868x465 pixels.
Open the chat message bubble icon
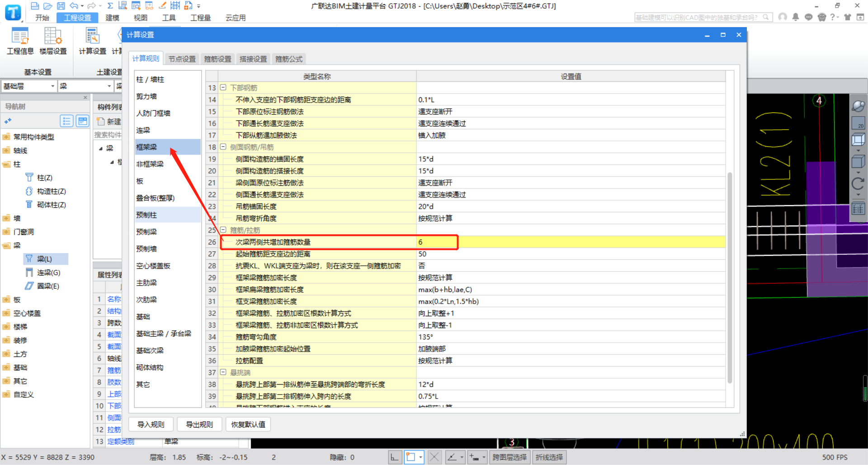click(x=809, y=17)
